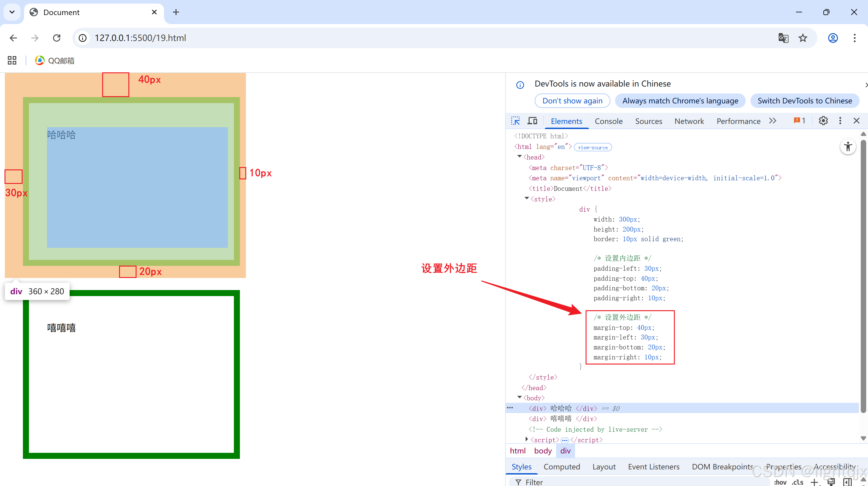Click Switch DevTools to Chinese button
Image resolution: width=868 pixels, height=486 pixels.
(x=804, y=101)
